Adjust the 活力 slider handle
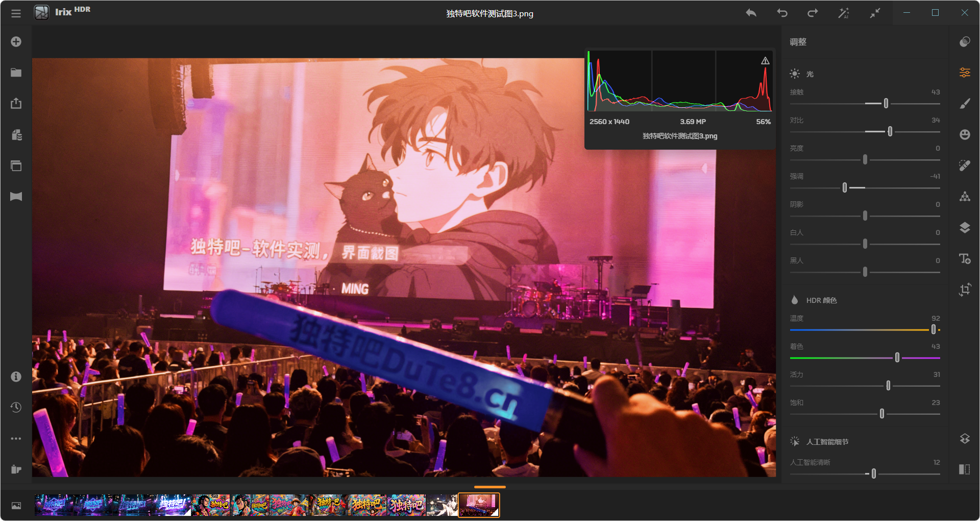The width and height of the screenshot is (980, 521). pos(888,386)
